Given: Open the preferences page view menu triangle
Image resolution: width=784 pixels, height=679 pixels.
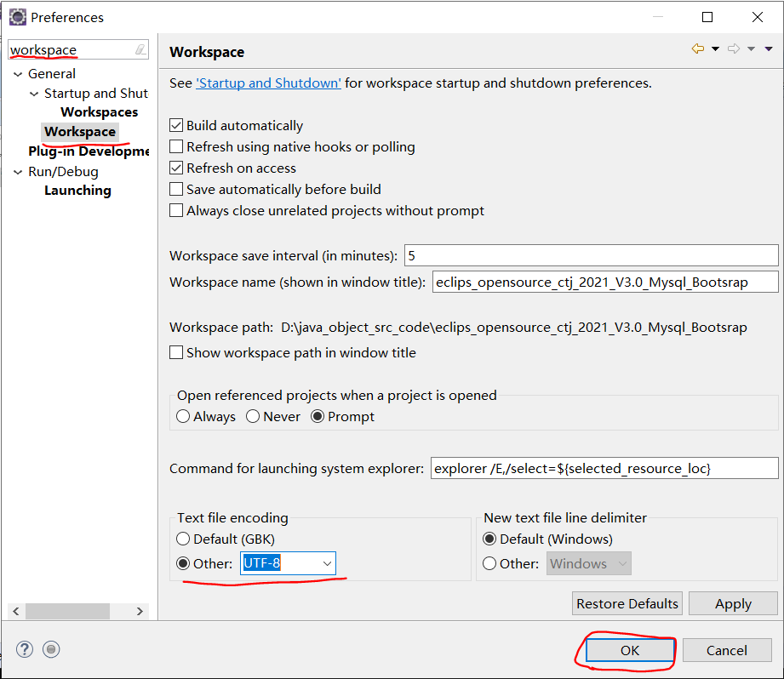Looking at the screenshot, I should [x=769, y=48].
